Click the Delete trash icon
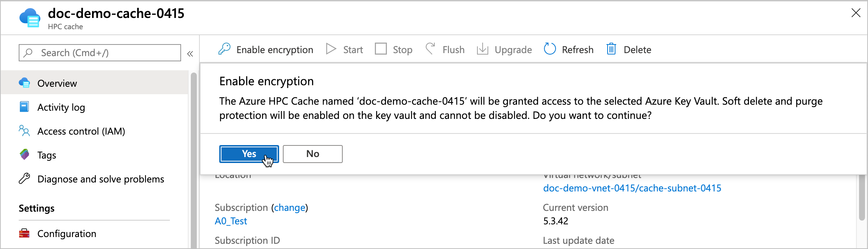Image resolution: width=868 pixels, height=249 pixels. pos(611,49)
